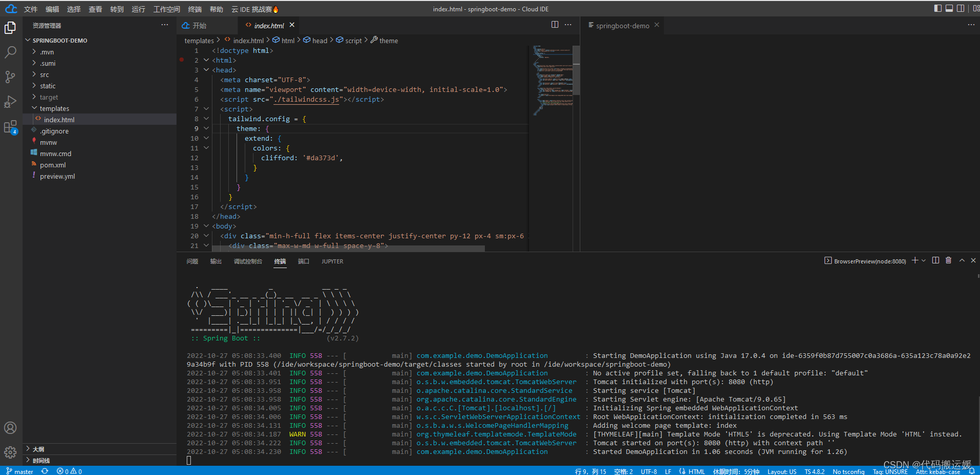This screenshot has height=475, width=980.
Task: Close the bottom terminal panel
Action: tap(973, 260)
